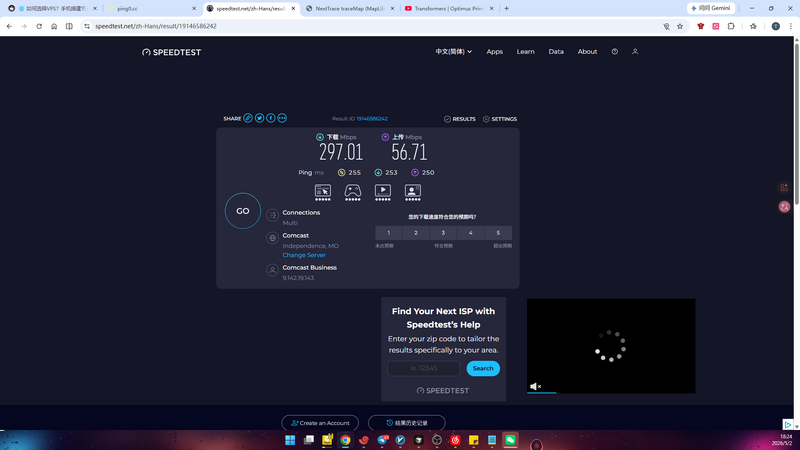Switch to the ping0.cc tab

tap(152, 9)
